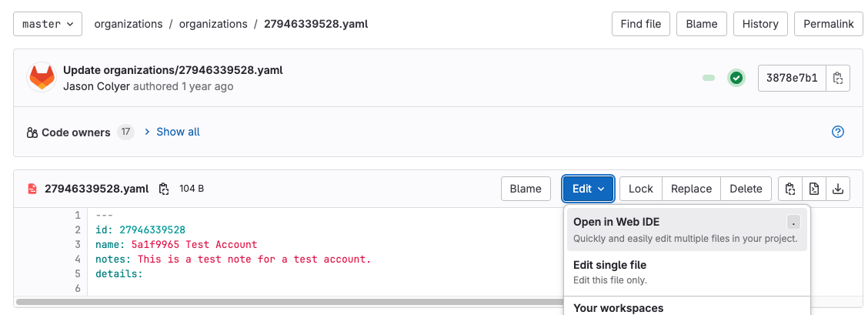This screenshot has width=868, height=315.
Task: Open Blame from top toolbar
Action: [701, 24]
